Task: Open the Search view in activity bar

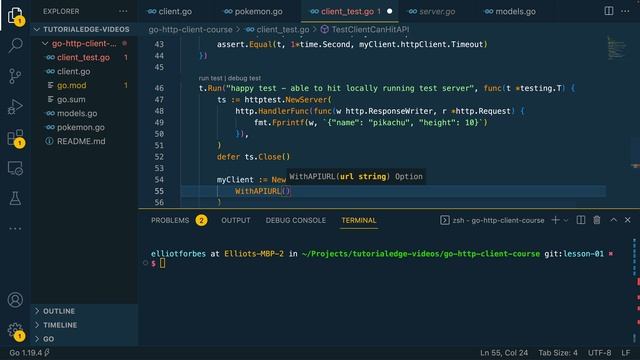Action: (x=15, y=45)
